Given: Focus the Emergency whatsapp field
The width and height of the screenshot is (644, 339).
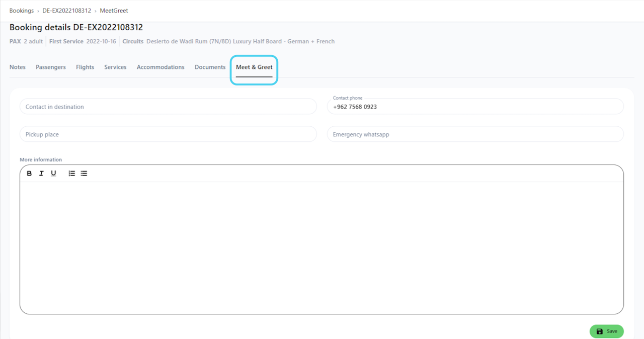Looking at the screenshot, I should point(475,134).
